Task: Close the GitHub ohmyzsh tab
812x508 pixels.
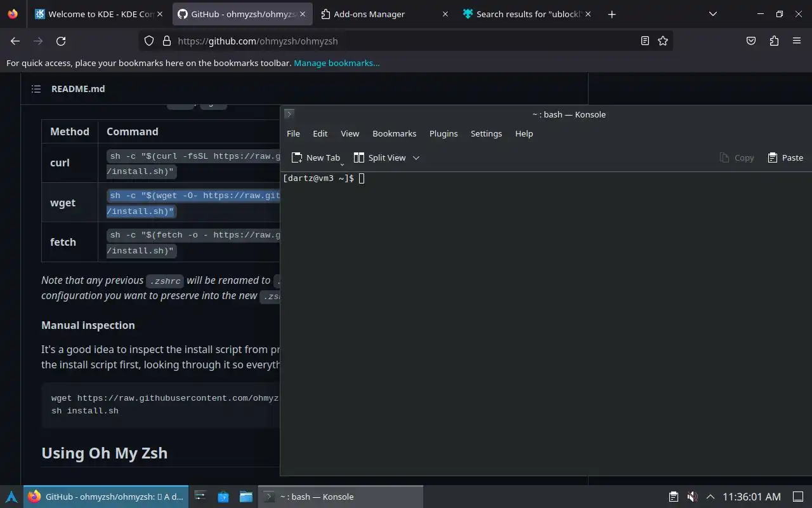Action: click(302, 14)
